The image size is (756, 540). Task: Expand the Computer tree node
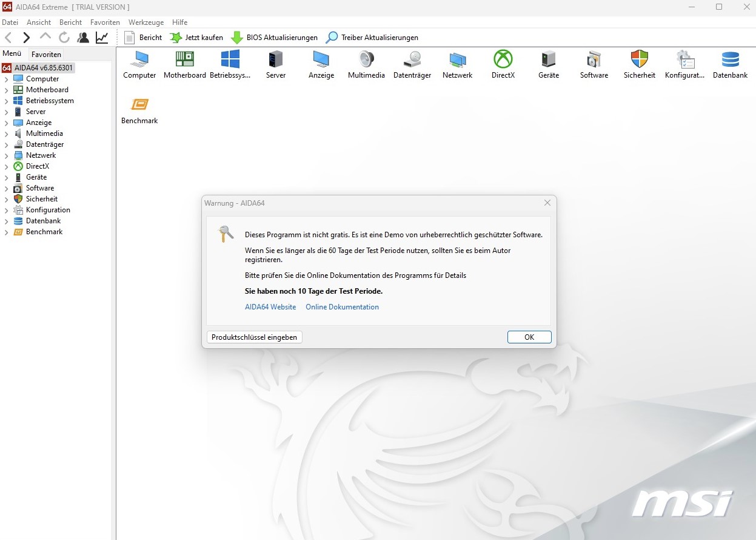(7, 79)
